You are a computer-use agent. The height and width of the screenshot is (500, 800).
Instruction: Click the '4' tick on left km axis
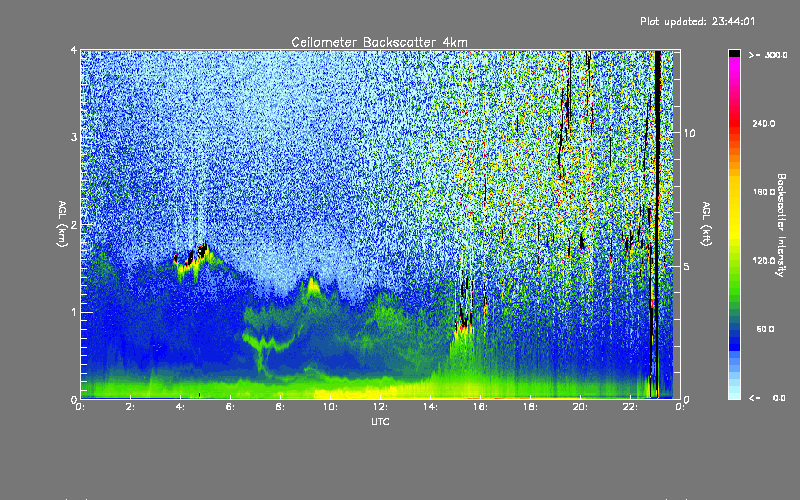click(74, 50)
